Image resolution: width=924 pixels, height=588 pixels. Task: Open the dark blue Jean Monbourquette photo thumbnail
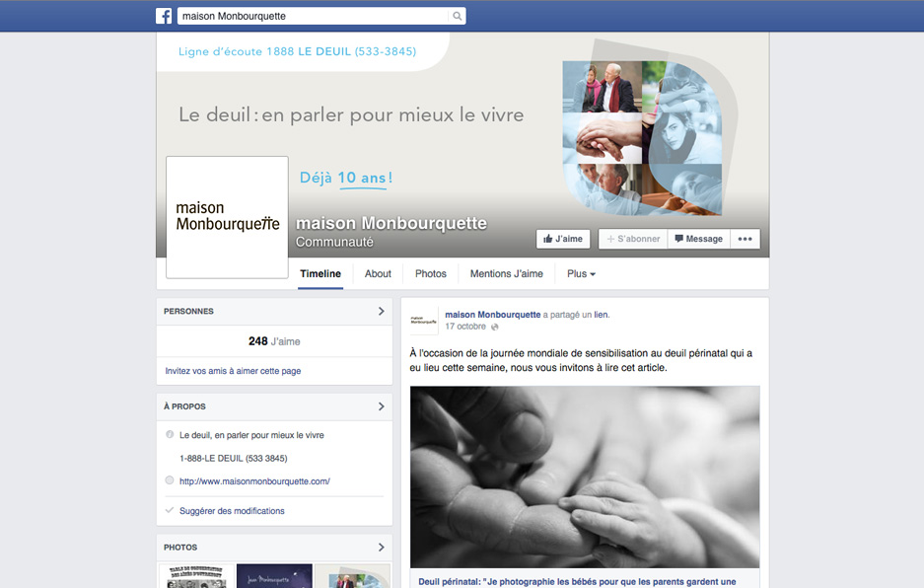click(x=274, y=576)
